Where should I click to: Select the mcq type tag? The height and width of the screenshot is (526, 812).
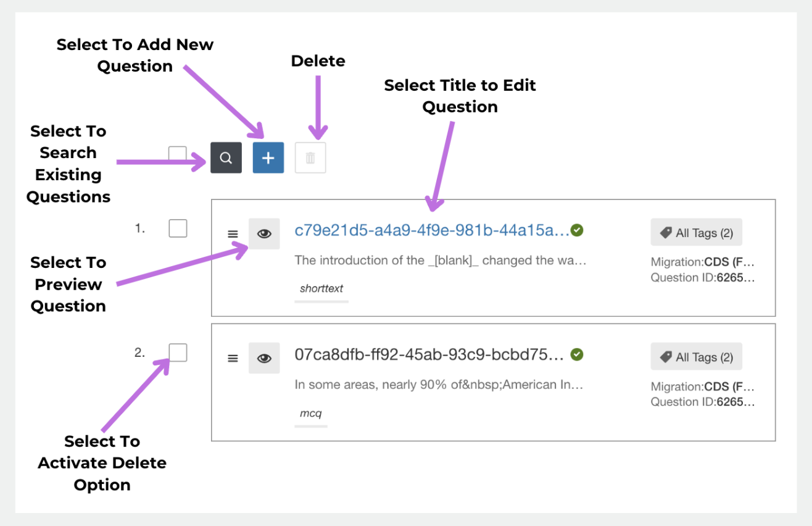(311, 414)
